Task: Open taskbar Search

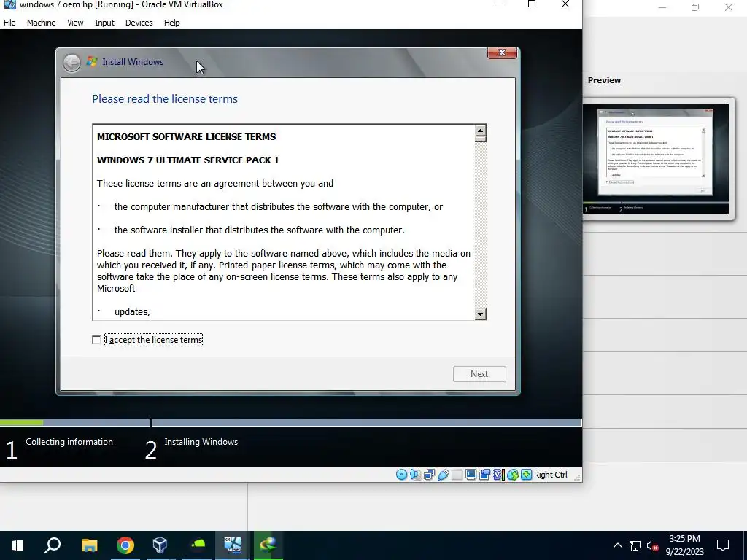Action: pos(53,545)
